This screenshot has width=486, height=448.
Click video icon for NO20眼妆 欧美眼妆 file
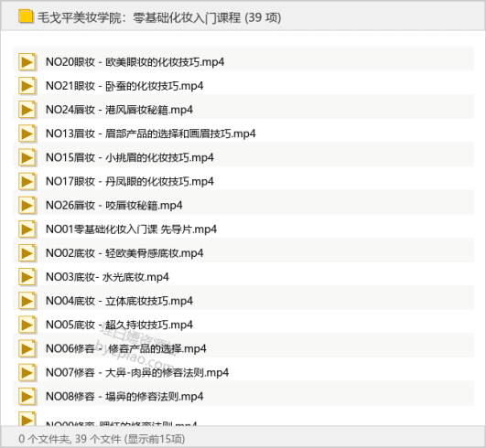(x=27, y=62)
